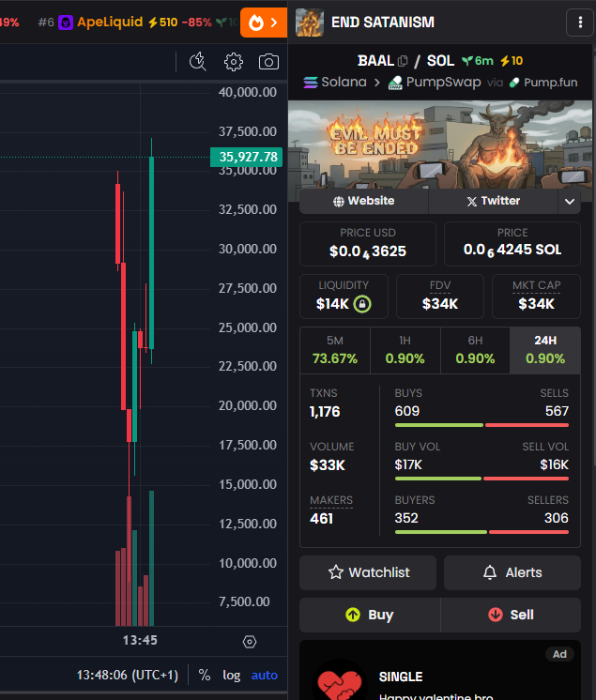
Task: Click the Sell button
Action: 511,615
